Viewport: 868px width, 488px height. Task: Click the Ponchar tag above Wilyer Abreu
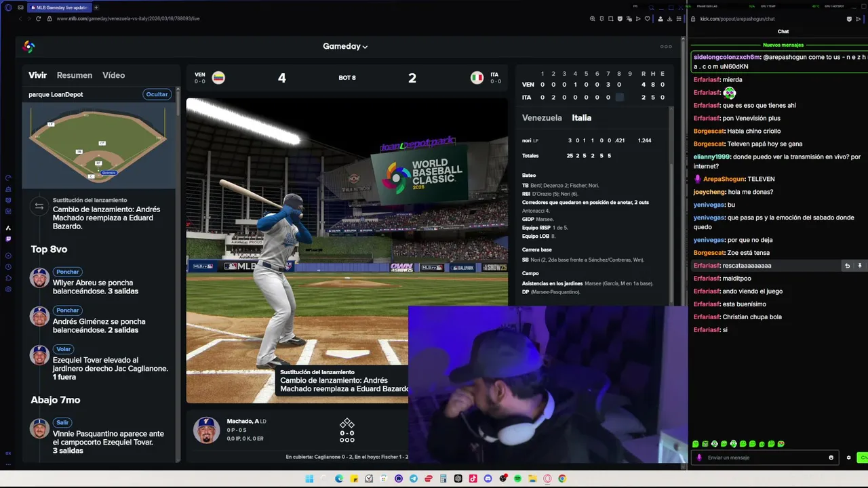67,272
